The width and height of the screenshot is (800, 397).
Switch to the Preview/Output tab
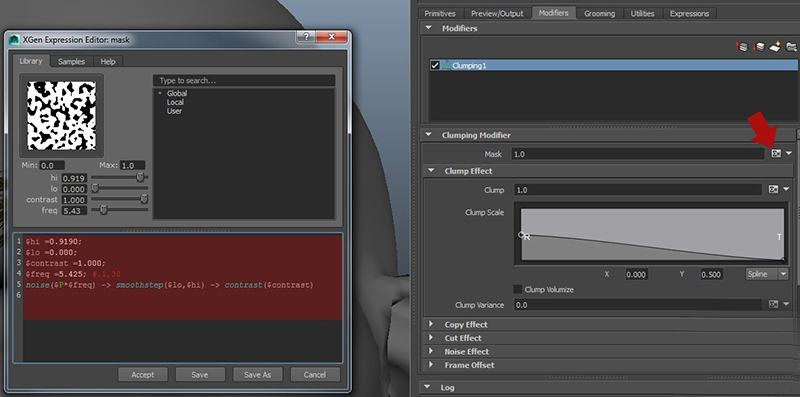pyautogui.click(x=497, y=13)
